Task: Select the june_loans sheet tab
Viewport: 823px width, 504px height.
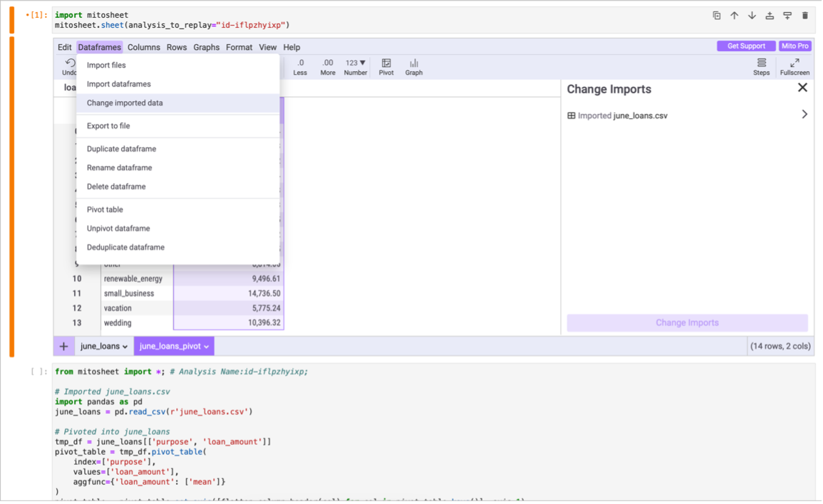Action: point(100,347)
